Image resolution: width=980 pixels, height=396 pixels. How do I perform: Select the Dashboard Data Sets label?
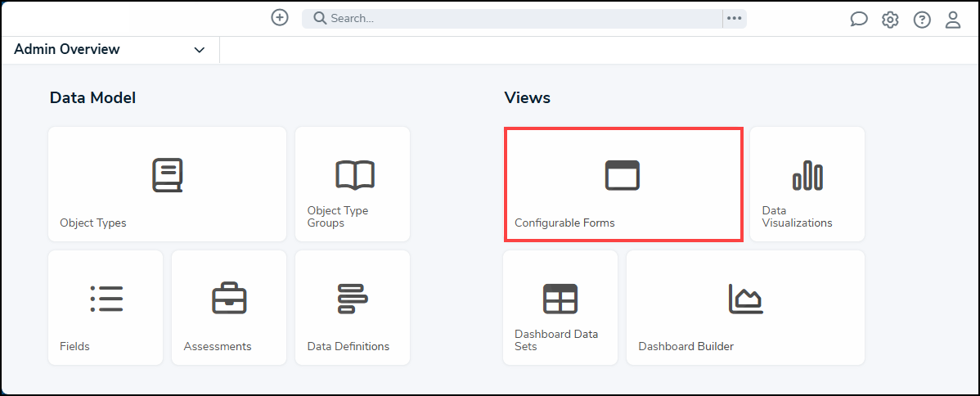(x=556, y=340)
